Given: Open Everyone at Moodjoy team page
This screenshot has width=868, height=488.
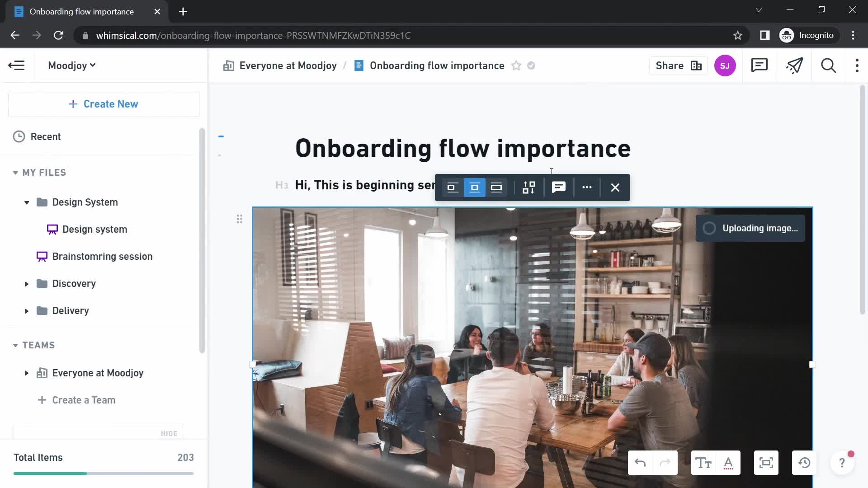Looking at the screenshot, I should [x=98, y=372].
